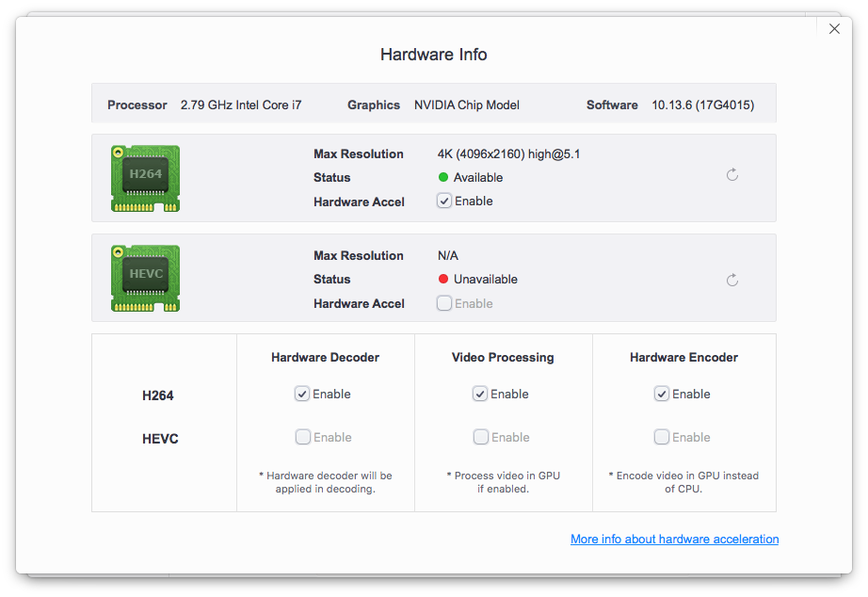Click the H264 chip icon

(x=145, y=178)
